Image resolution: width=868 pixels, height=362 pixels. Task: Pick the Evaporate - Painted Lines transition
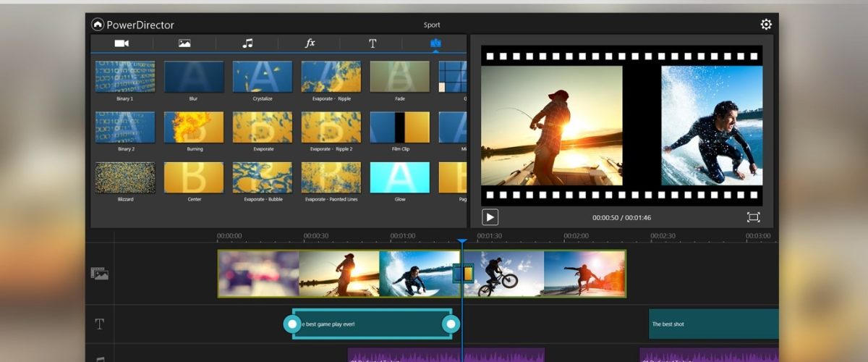(x=331, y=177)
